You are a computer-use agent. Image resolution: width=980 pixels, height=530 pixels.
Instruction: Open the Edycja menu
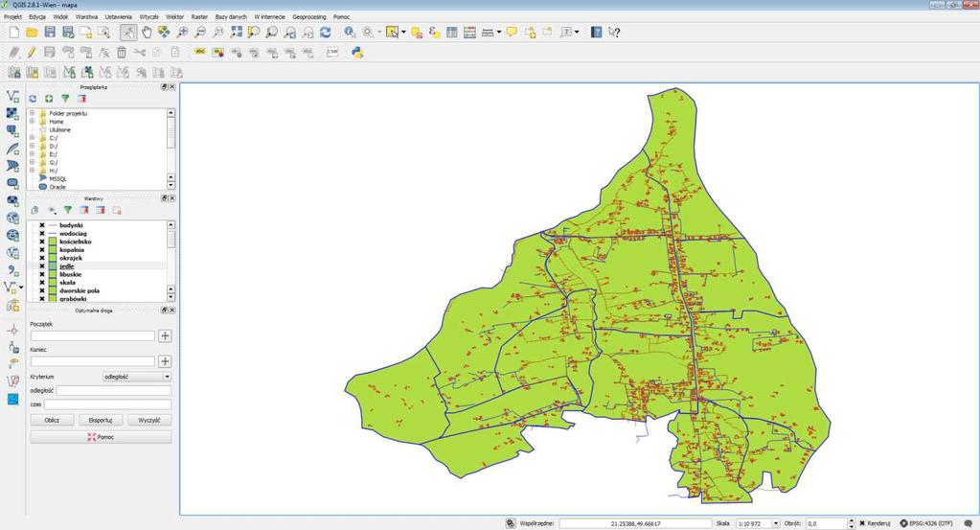[36, 17]
